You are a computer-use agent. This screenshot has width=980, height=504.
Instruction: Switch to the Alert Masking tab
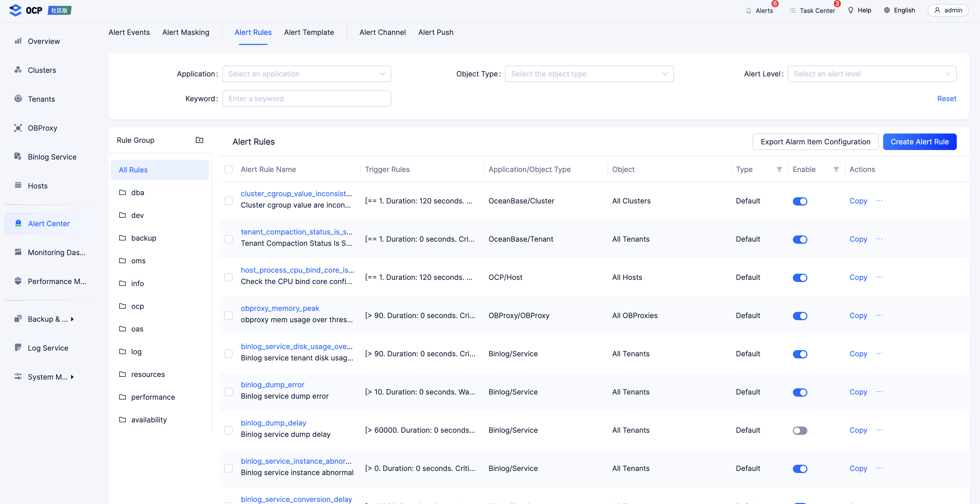pos(186,32)
